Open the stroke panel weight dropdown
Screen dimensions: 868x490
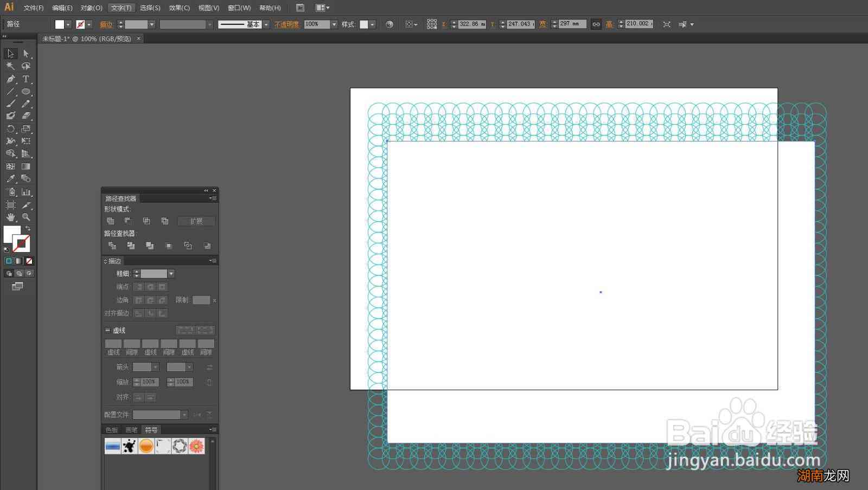171,274
